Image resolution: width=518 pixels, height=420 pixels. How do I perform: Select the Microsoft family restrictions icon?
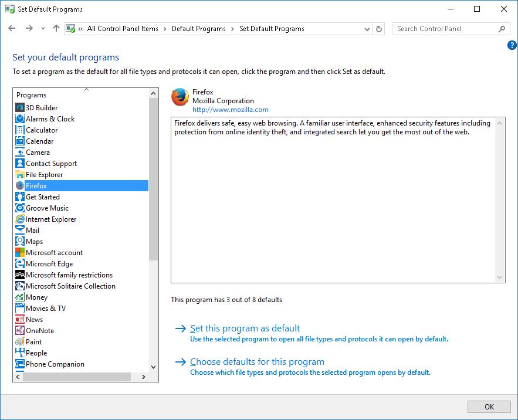20,275
